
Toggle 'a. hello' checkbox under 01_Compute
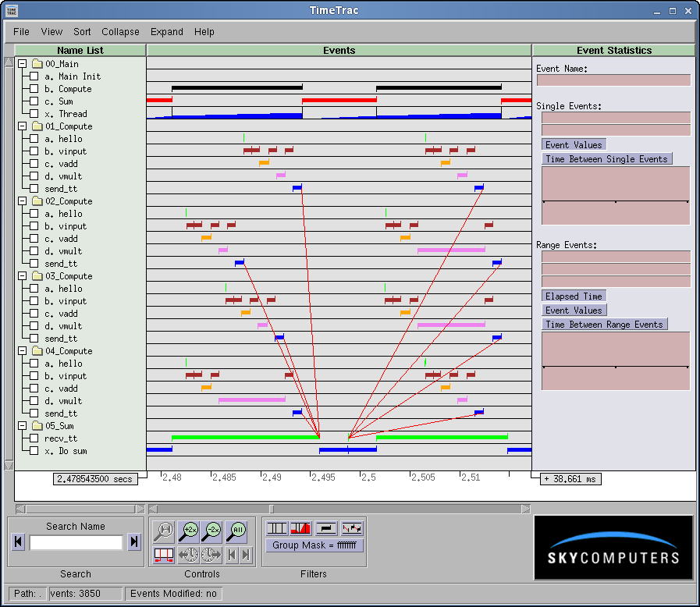pyautogui.click(x=34, y=139)
